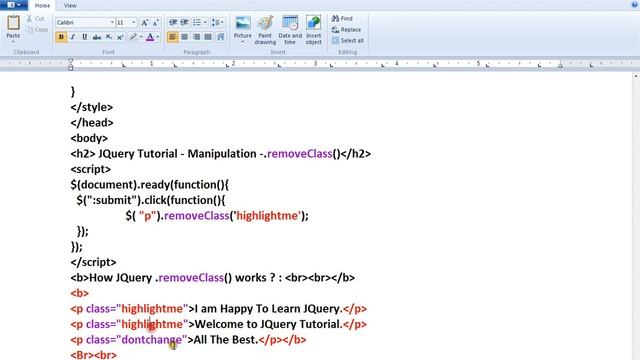Open paragraph settings dialog icon
Image resolution: width=640 pixels, height=360 pixels.
click(x=221, y=37)
